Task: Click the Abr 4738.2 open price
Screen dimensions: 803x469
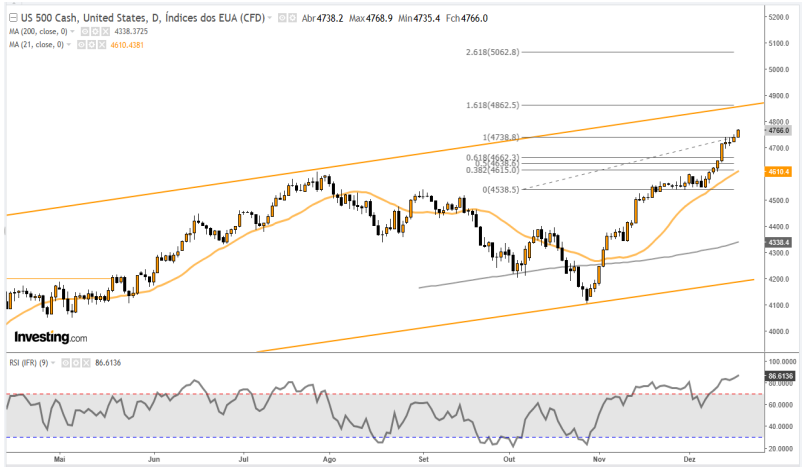Action: [x=322, y=18]
